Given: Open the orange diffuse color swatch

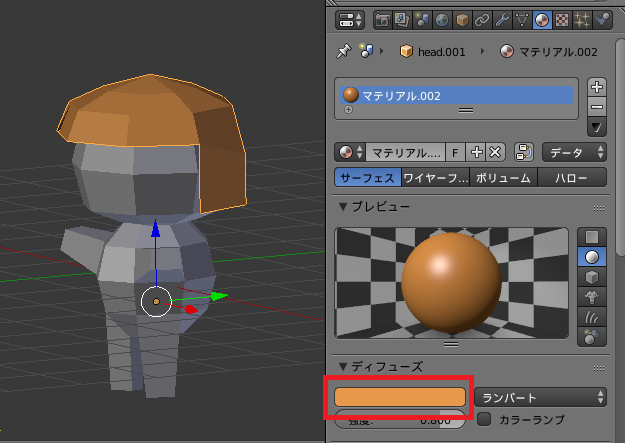Looking at the screenshot, I should click(400, 397).
